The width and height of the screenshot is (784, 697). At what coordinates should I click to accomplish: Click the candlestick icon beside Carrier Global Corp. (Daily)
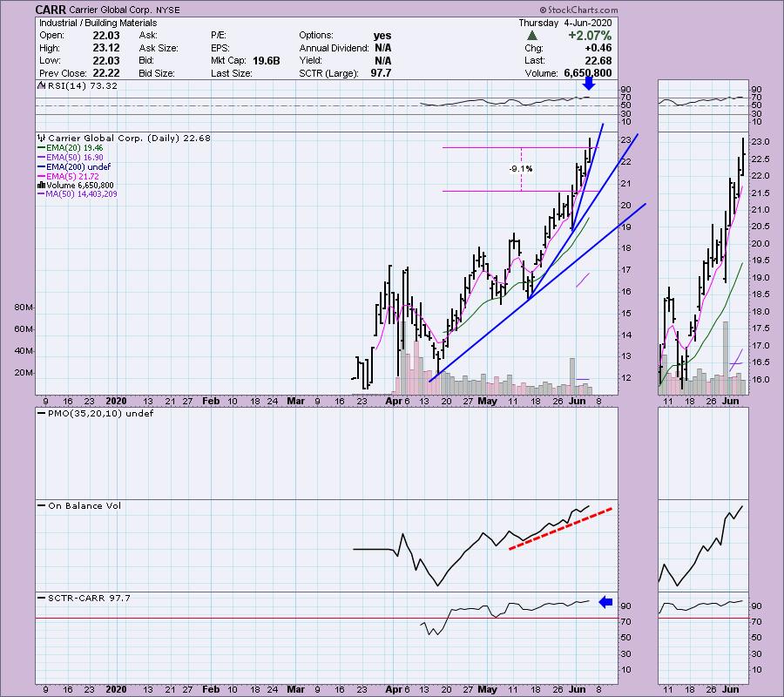tap(42, 138)
